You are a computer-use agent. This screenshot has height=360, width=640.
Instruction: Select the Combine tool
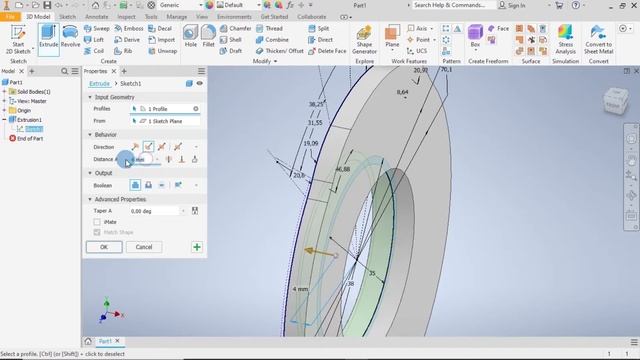(x=272, y=40)
